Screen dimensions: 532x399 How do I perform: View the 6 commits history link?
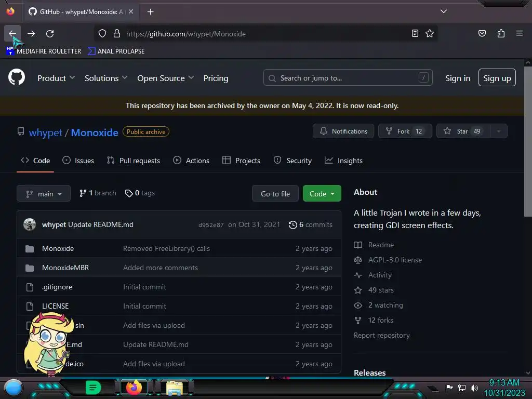click(311, 224)
